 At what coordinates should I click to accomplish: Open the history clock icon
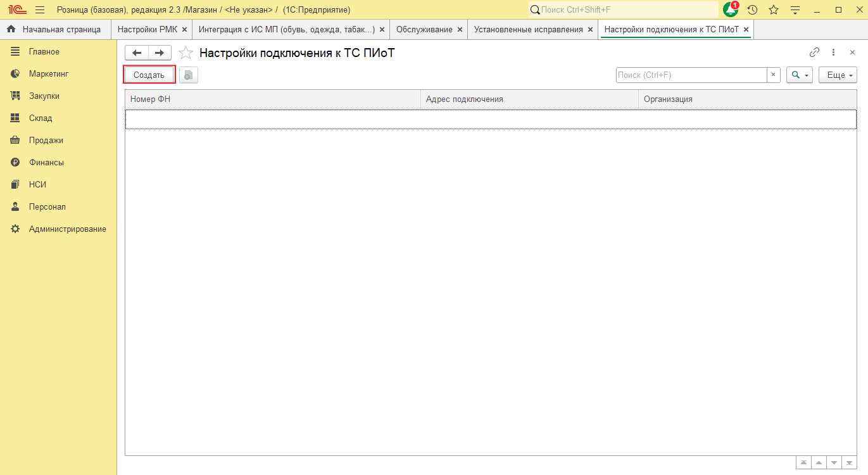tap(752, 9)
